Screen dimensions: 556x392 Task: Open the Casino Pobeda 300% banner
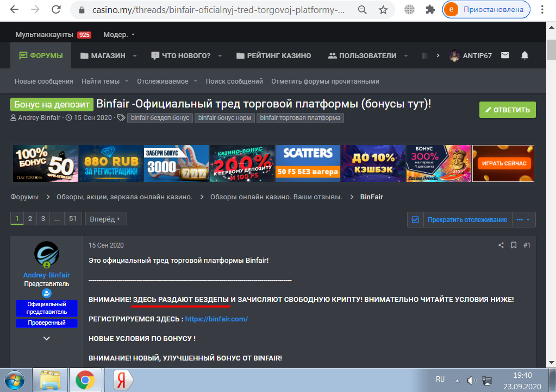tap(439, 163)
